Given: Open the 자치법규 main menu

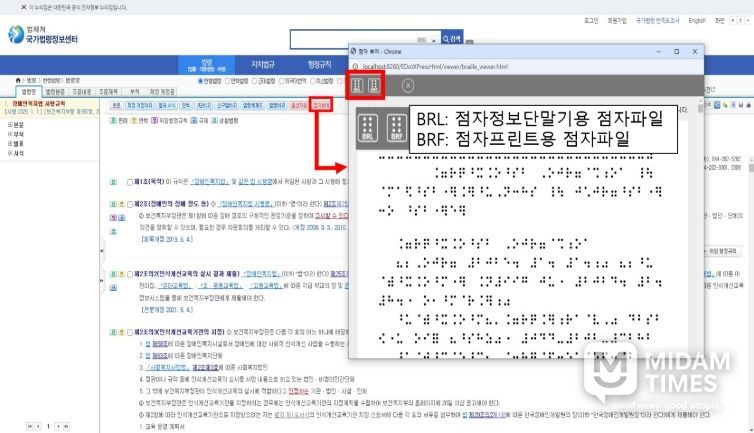Looking at the screenshot, I should pos(263,64).
